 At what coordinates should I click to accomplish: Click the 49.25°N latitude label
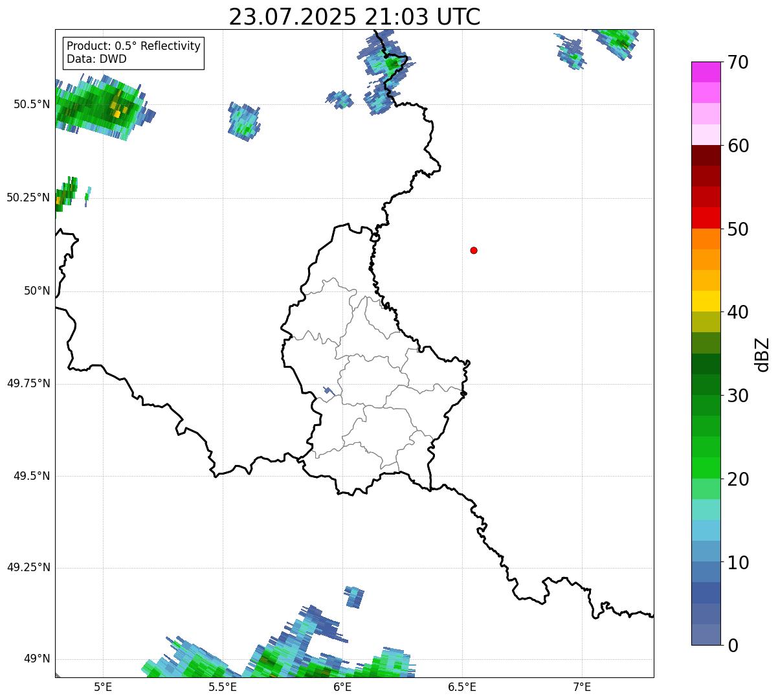28,568
